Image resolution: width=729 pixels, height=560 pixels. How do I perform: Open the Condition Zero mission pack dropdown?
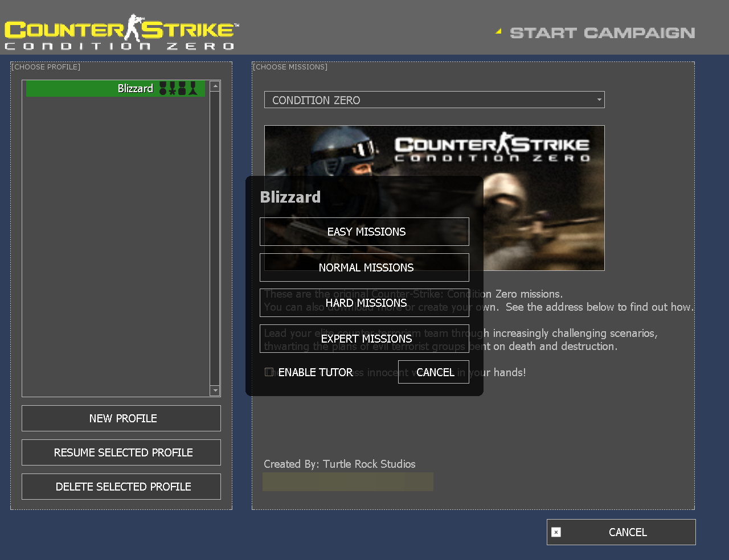tap(434, 100)
